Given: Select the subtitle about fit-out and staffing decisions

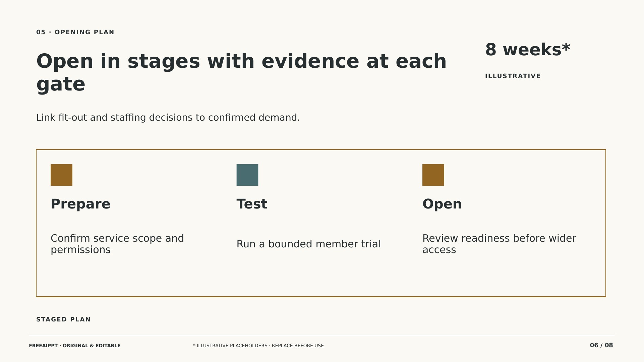Looking at the screenshot, I should [168, 118].
